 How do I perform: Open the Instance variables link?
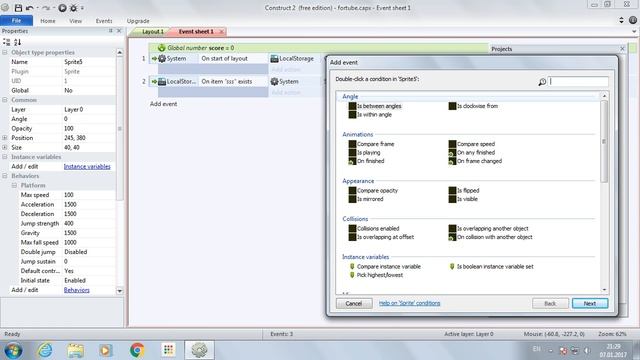87,167
